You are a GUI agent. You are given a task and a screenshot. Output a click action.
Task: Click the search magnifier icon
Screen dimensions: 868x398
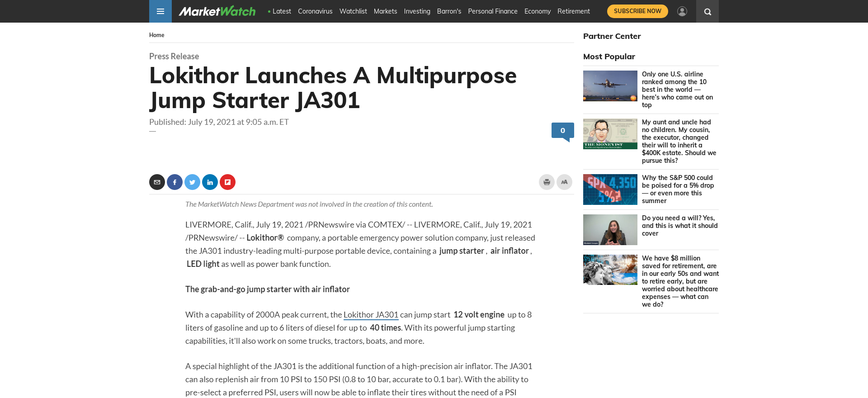coord(708,12)
